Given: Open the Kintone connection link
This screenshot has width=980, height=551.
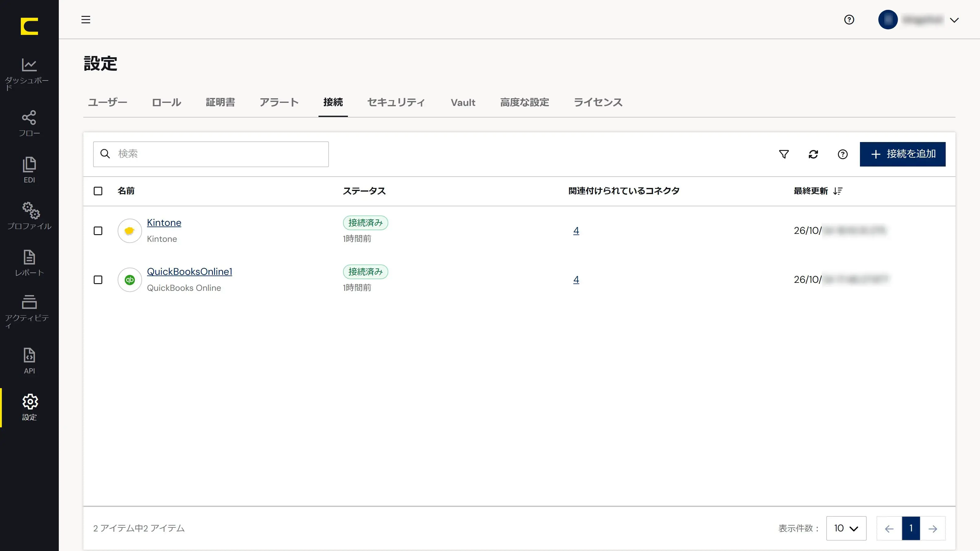Looking at the screenshot, I should coord(164,223).
